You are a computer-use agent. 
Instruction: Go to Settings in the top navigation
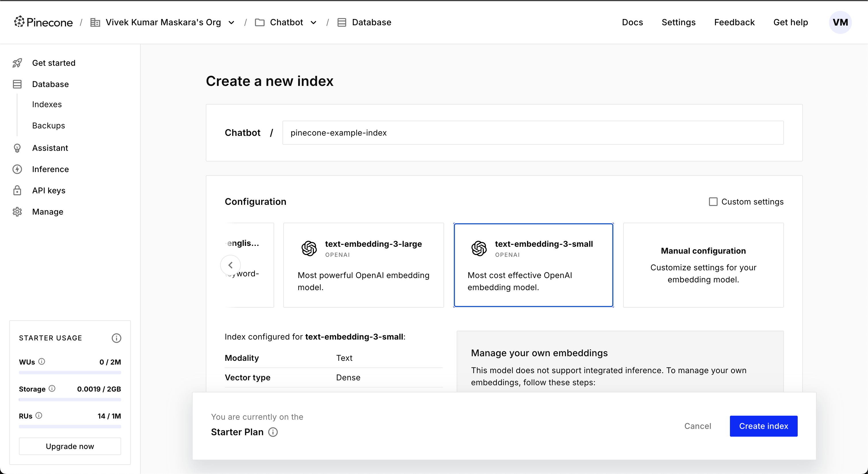tap(678, 22)
